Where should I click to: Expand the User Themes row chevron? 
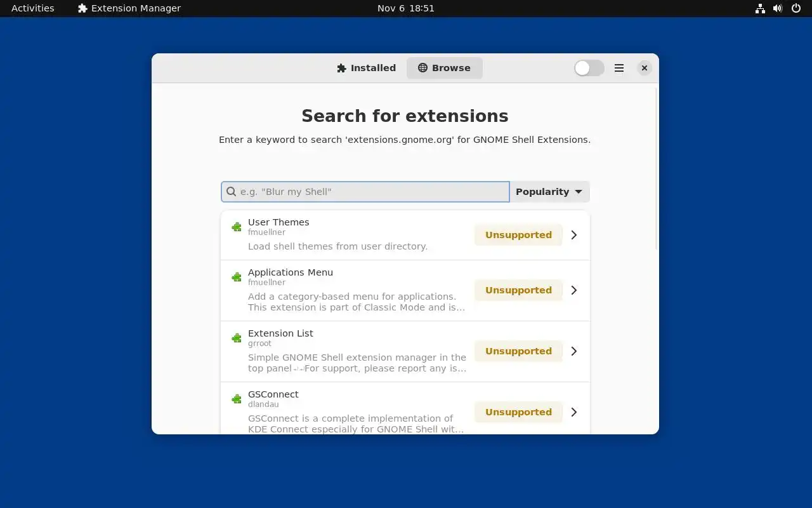(x=574, y=235)
